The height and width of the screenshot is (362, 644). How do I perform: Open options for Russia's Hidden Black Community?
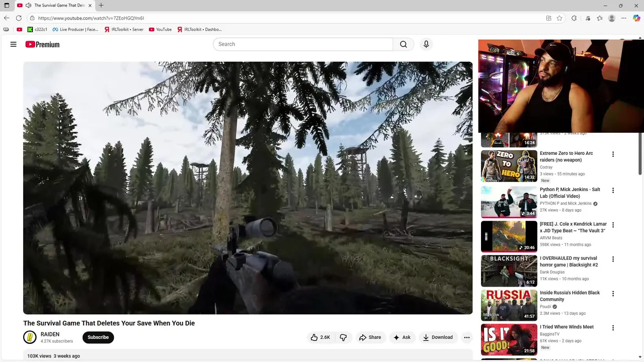coord(613,294)
